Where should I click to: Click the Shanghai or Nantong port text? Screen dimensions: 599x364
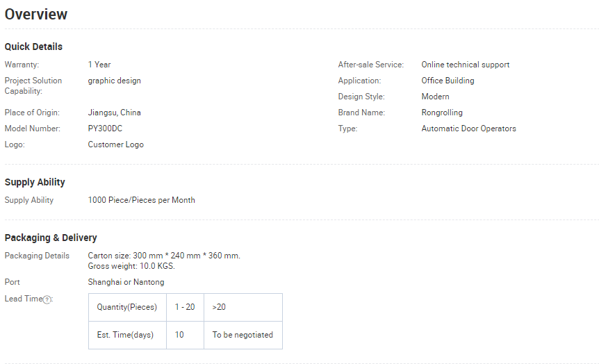click(126, 282)
